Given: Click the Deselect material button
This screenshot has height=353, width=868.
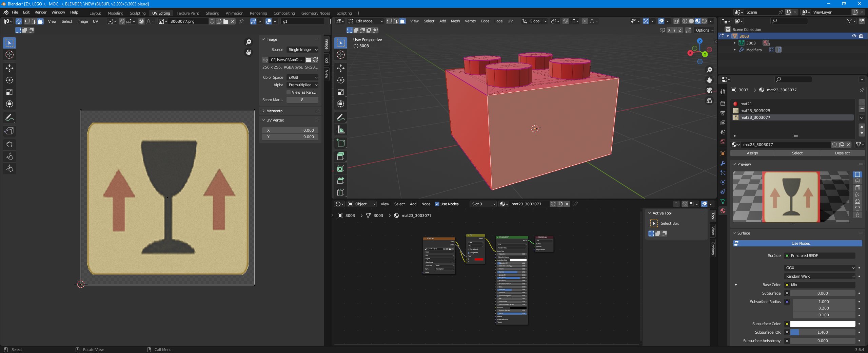Looking at the screenshot, I should pos(842,153).
